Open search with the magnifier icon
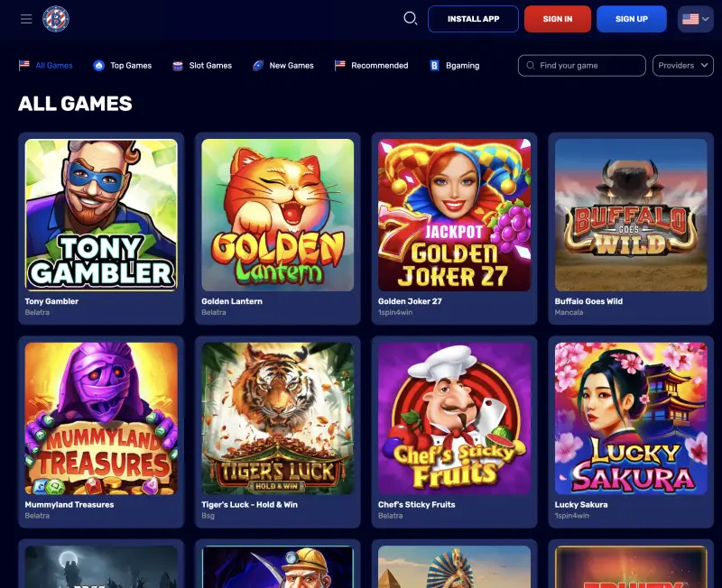722x588 pixels. coord(410,18)
